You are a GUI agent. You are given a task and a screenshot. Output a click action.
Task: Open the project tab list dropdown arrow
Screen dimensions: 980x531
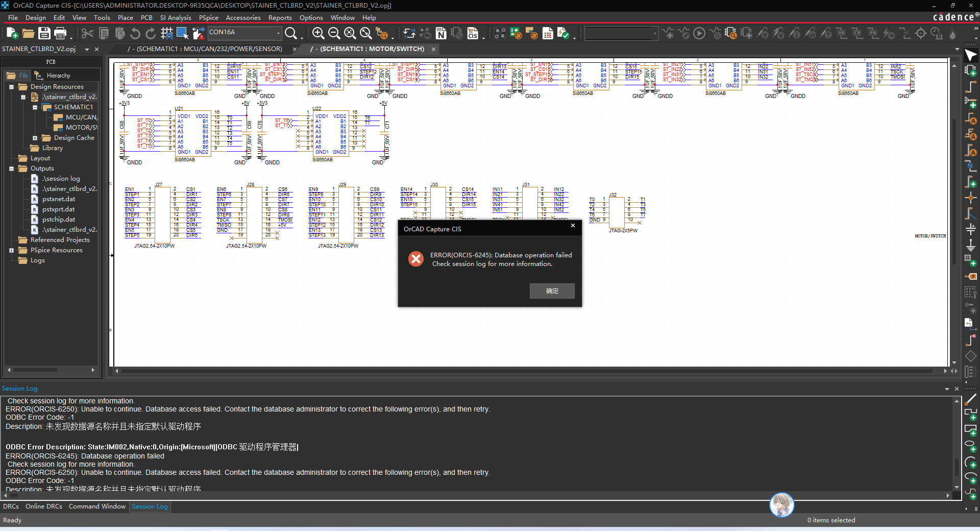[87, 50]
